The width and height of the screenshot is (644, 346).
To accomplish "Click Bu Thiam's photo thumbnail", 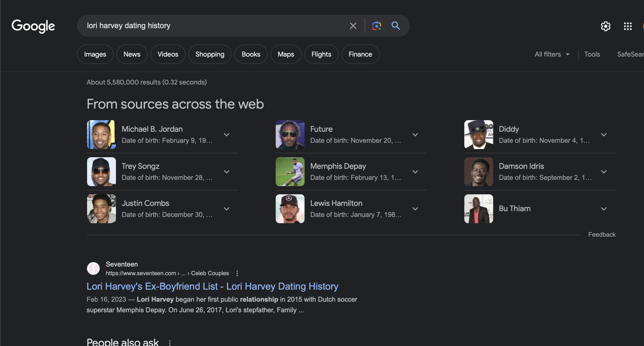I will pos(479,209).
